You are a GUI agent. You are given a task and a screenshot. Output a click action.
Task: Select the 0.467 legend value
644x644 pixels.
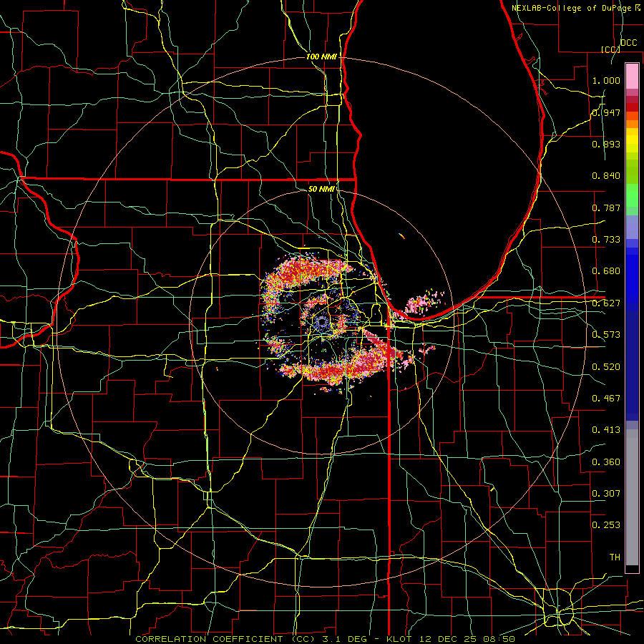tap(606, 399)
